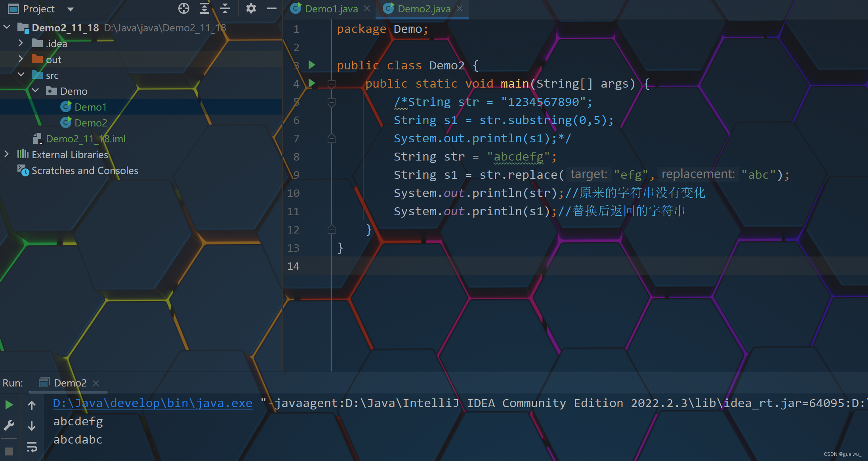Screen dimensions: 868x461
Task: Click the run icon beside the main method
Action: pos(312,84)
